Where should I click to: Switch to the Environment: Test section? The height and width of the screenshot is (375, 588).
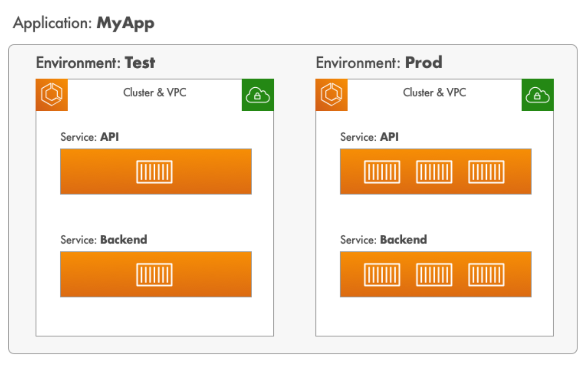(x=95, y=62)
